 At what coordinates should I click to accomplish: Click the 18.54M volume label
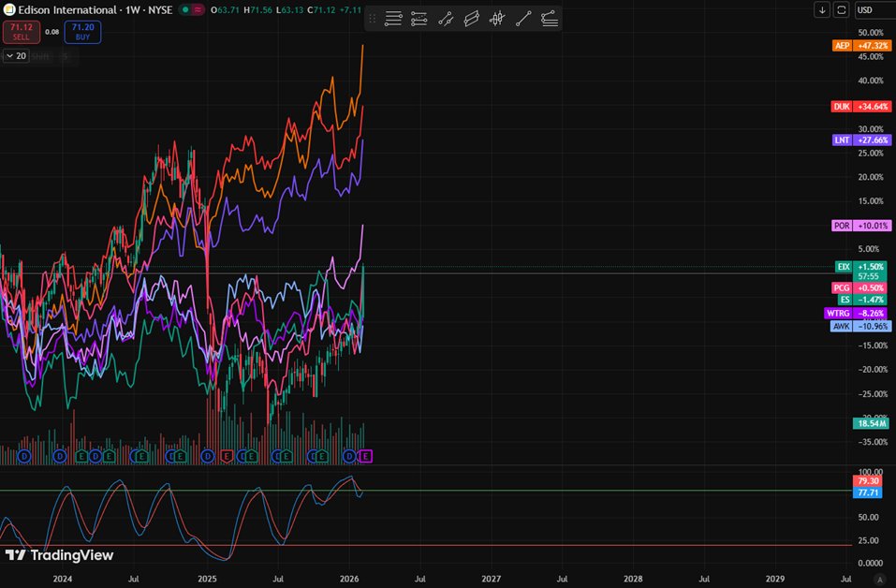tap(871, 423)
